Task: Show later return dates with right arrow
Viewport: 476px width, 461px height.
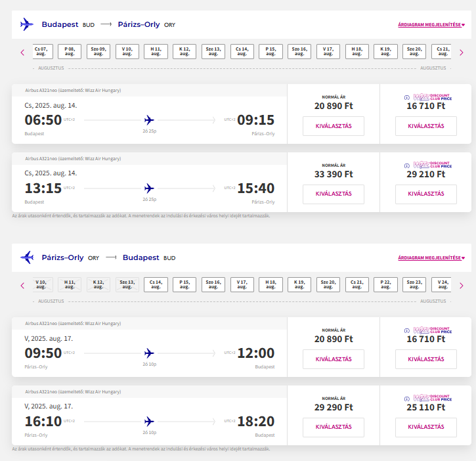Action: coord(462,286)
